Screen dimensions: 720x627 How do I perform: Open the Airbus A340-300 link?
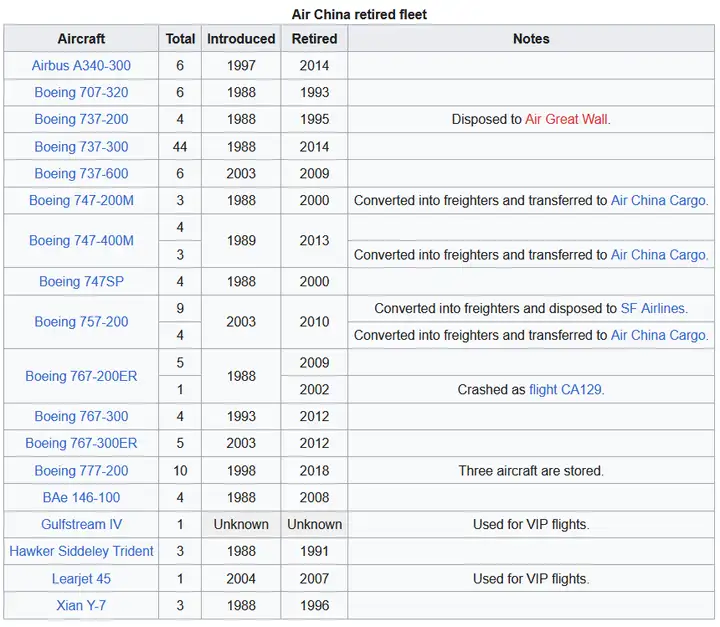pyautogui.click(x=81, y=66)
